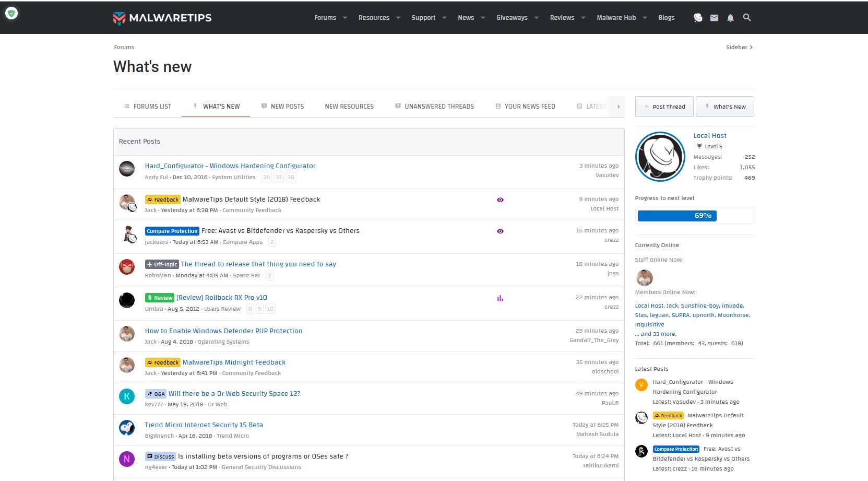The height and width of the screenshot is (481, 868).
Task: Open the Blogs menu item
Action: tap(667, 18)
